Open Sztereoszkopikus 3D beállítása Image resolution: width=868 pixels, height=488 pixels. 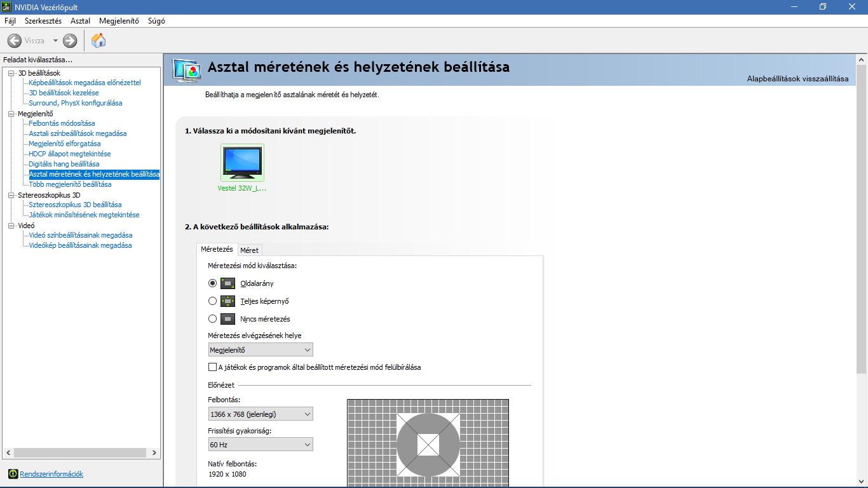pos(75,205)
